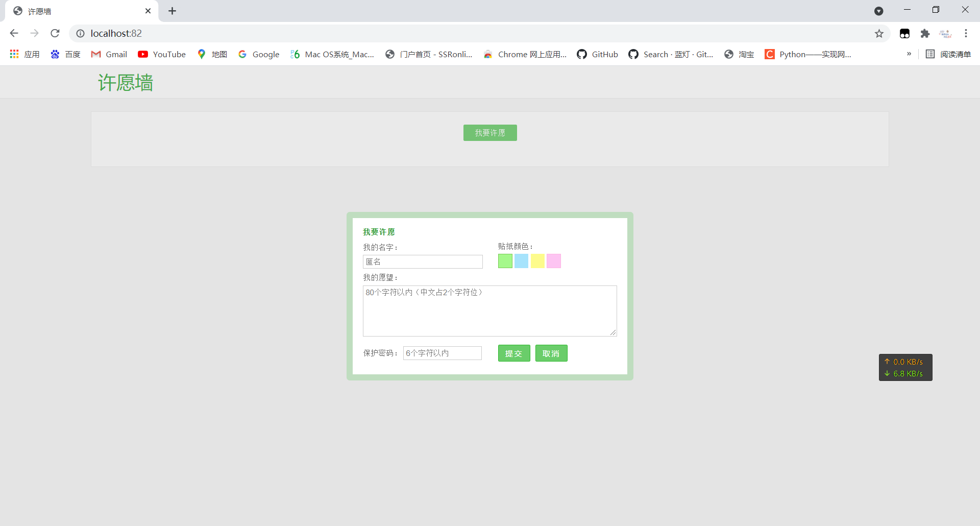Cancel the dialog with 取消
Screen dimensions: 980x526
click(x=551, y=353)
